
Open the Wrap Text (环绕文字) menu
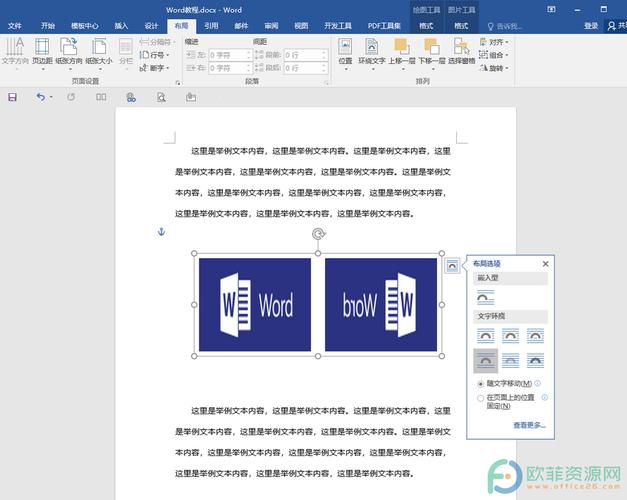[x=371, y=53]
